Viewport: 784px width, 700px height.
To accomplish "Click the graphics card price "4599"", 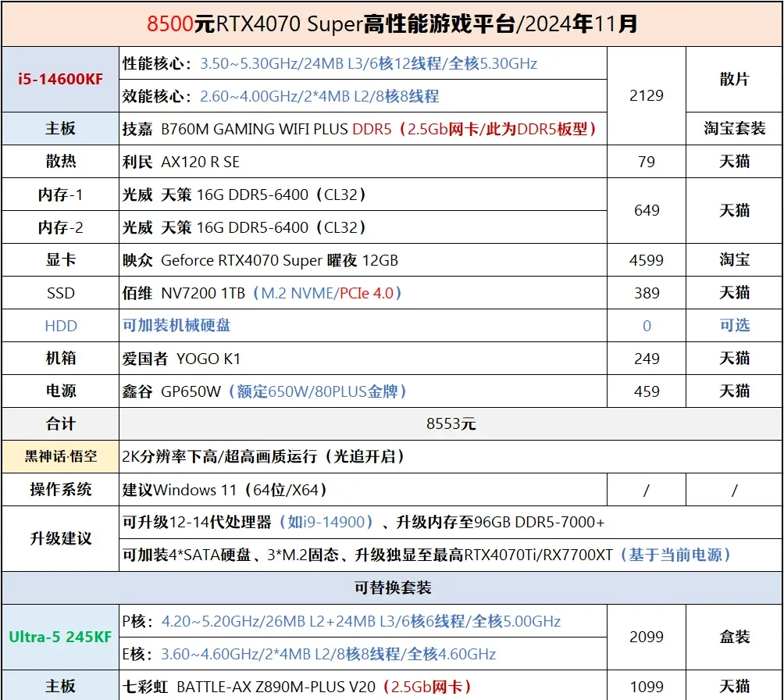I will 646,260.
